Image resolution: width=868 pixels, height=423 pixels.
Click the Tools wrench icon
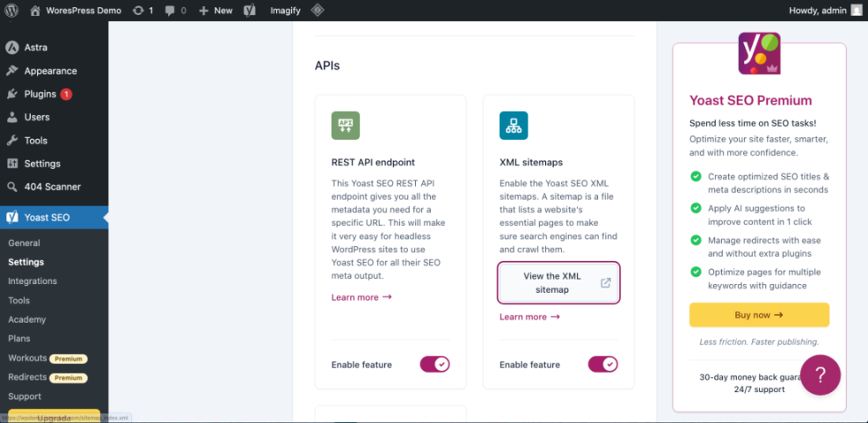click(12, 141)
